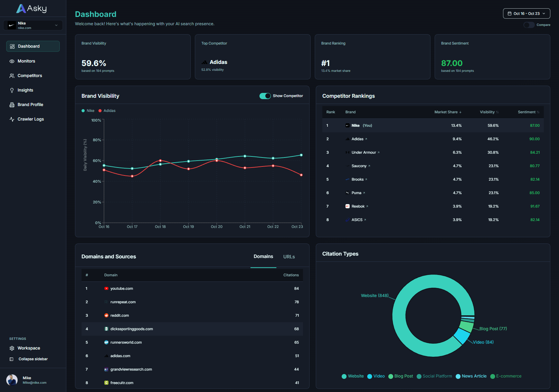
Task: Hide Adidas from the visibility chart legend
Action: tap(107, 111)
